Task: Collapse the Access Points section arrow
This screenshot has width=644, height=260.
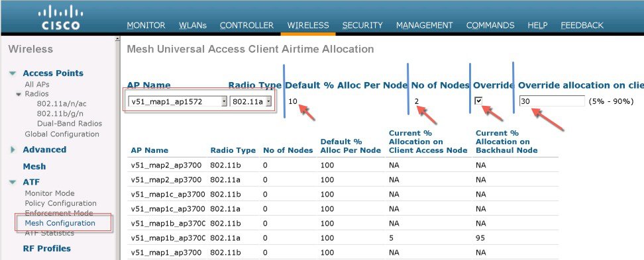Action: coord(13,73)
